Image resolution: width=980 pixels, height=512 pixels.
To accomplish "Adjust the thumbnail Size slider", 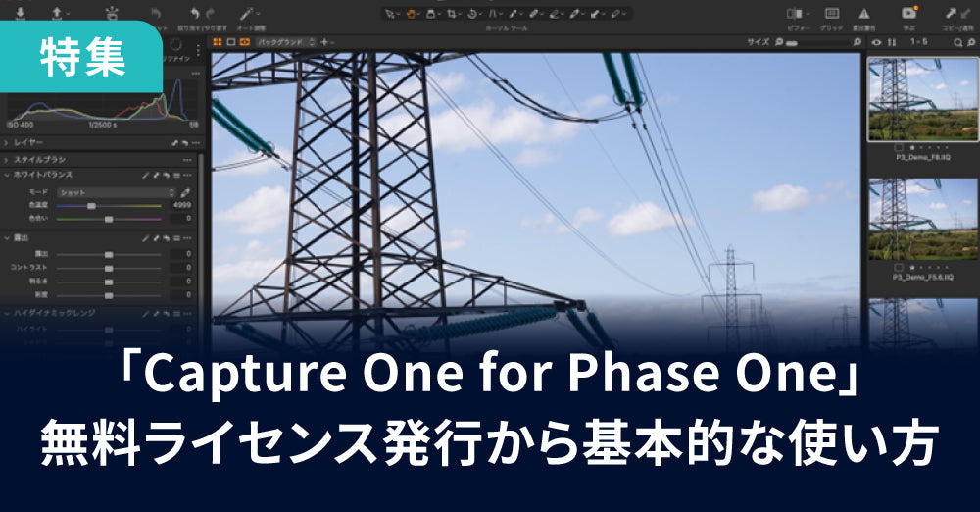I will (x=818, y=42).
